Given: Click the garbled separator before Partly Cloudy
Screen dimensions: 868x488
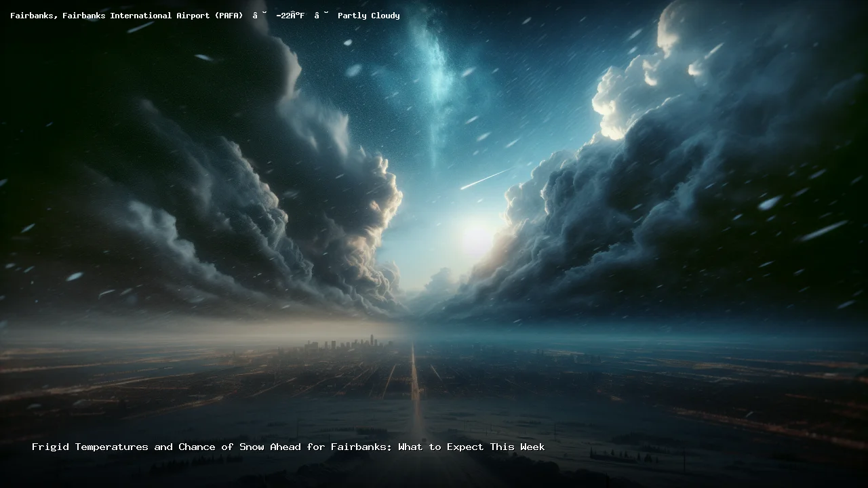Looking at the screenshot, I should [321, 16].
